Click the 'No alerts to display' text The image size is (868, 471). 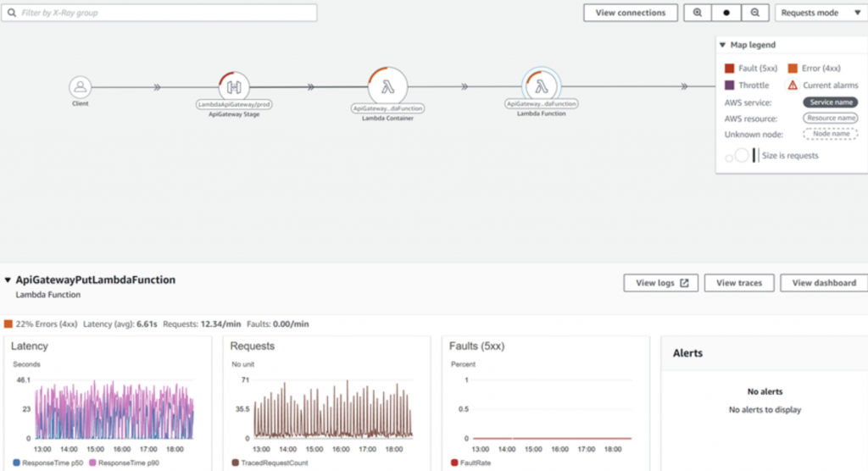coord(765,410)
